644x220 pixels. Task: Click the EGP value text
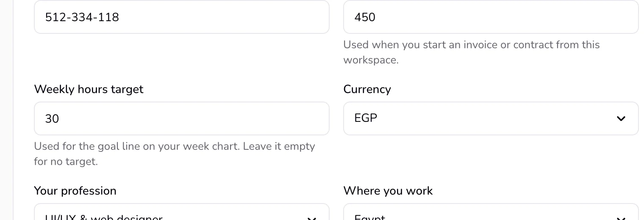[x=366, y=118]
